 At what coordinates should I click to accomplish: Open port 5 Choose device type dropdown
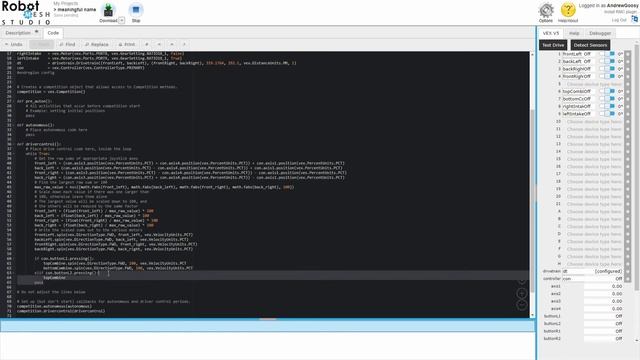click(x=594, y=84)
